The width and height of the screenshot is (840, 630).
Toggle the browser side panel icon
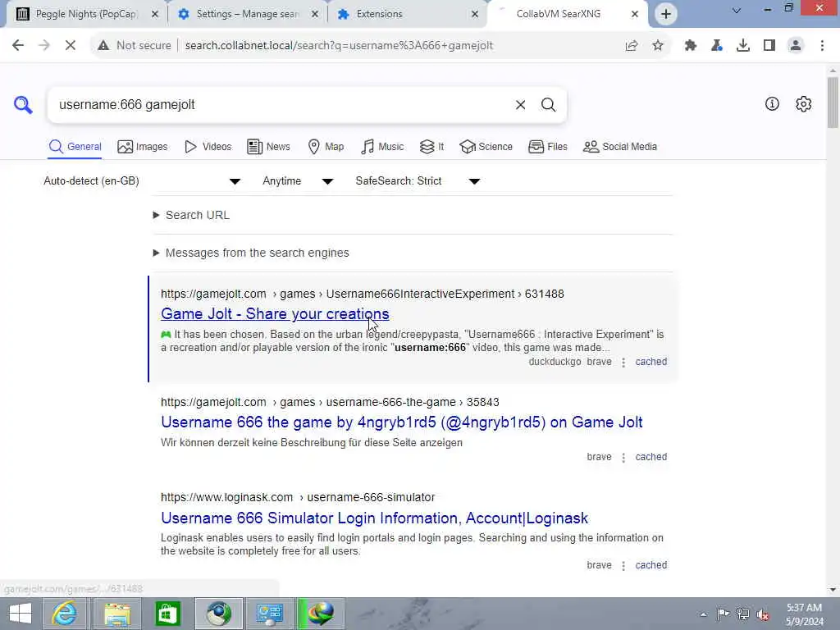point(769,46)
